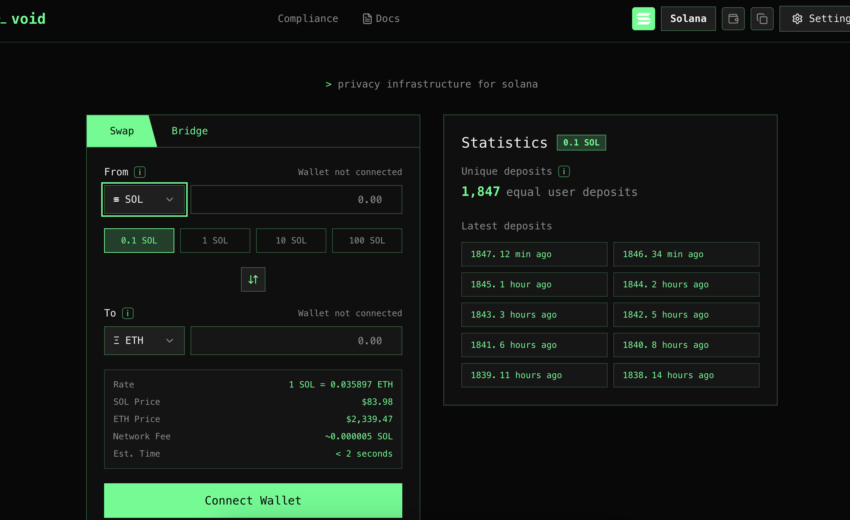Open the wallet icon button
This screenshot has height=520, width=850.
[733, 18]
